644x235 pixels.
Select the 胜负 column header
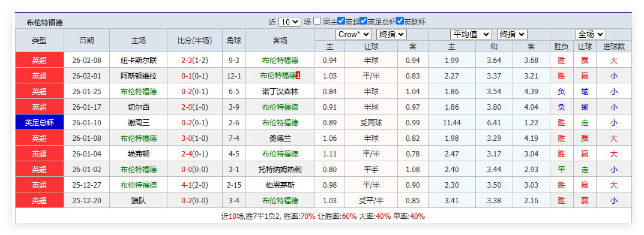(x=561, y=47)
